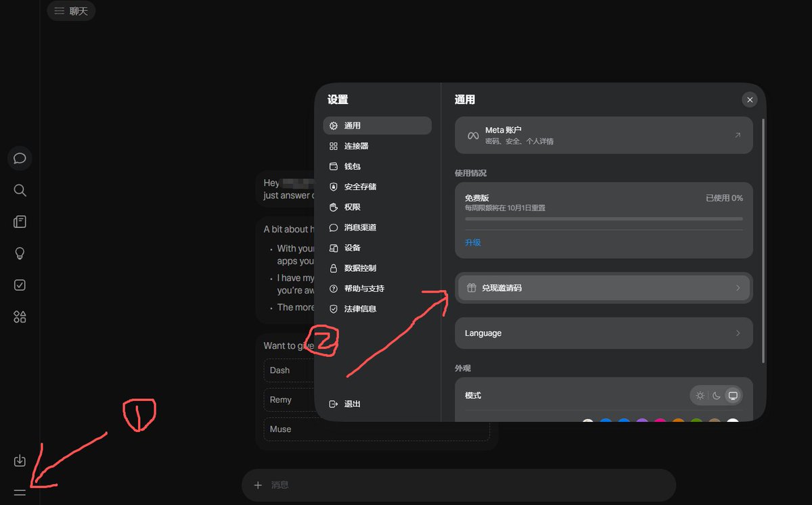Set 模式 to the system monitor option

click(x=733, y=395)
